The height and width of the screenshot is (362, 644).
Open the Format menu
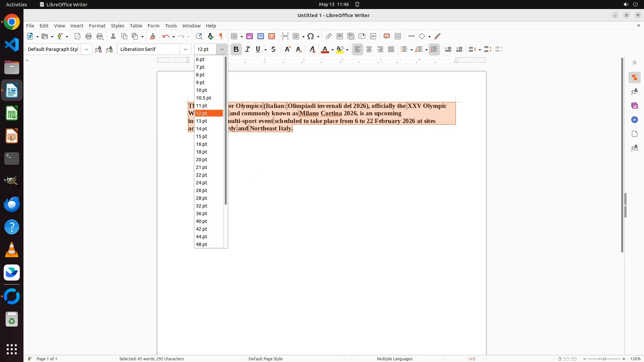pos(97,26)
